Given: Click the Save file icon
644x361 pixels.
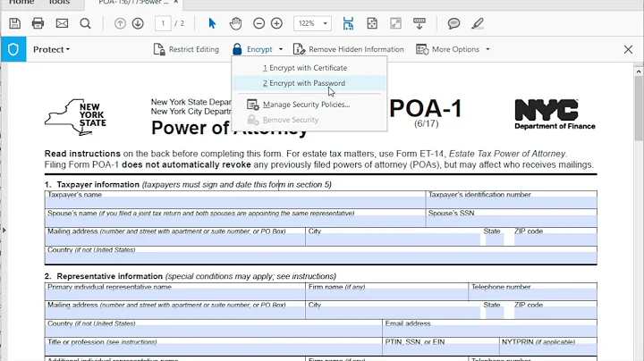Looking at the screenshot, I should pyautogui.click(x=15, y=23).
